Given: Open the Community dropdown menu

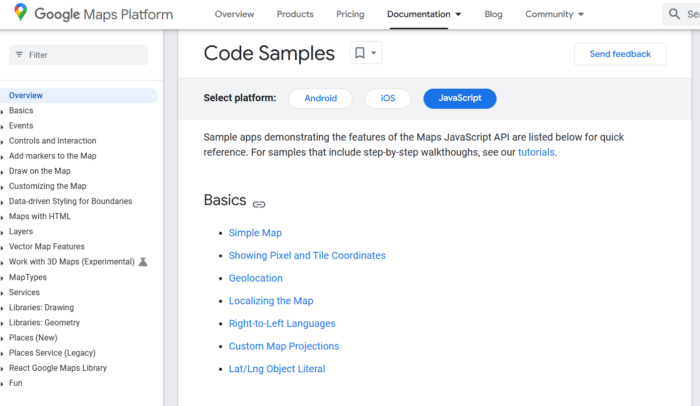Looking at the screenshot, I should click(x=554, y=15).
